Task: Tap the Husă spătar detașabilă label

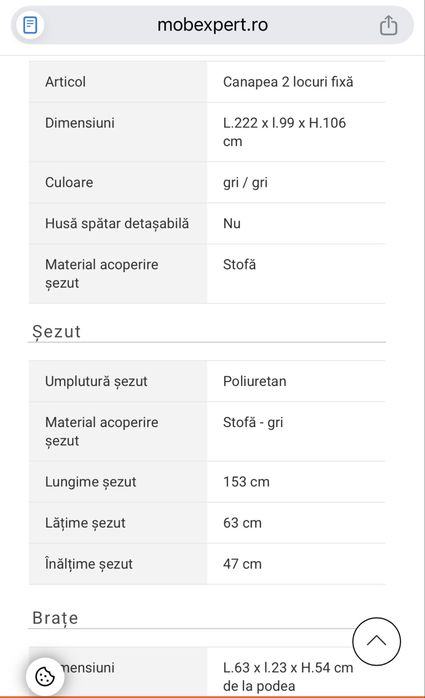Action: tap(117, 223)
